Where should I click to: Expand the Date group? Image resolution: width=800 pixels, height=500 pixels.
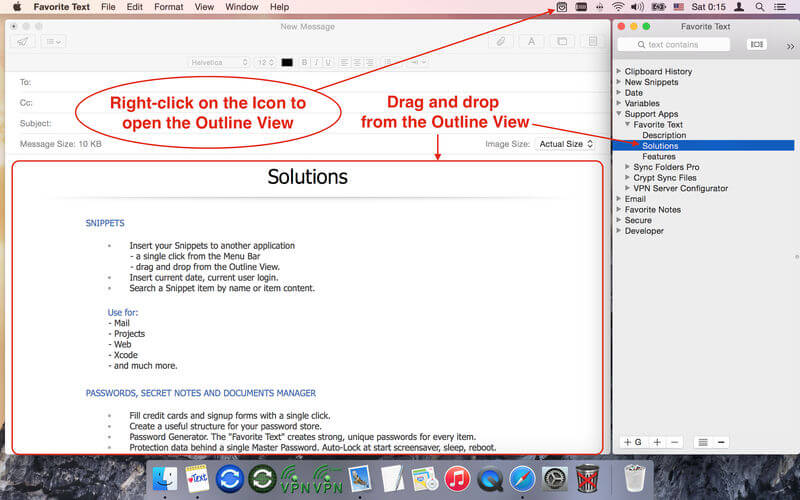(618, 92)
